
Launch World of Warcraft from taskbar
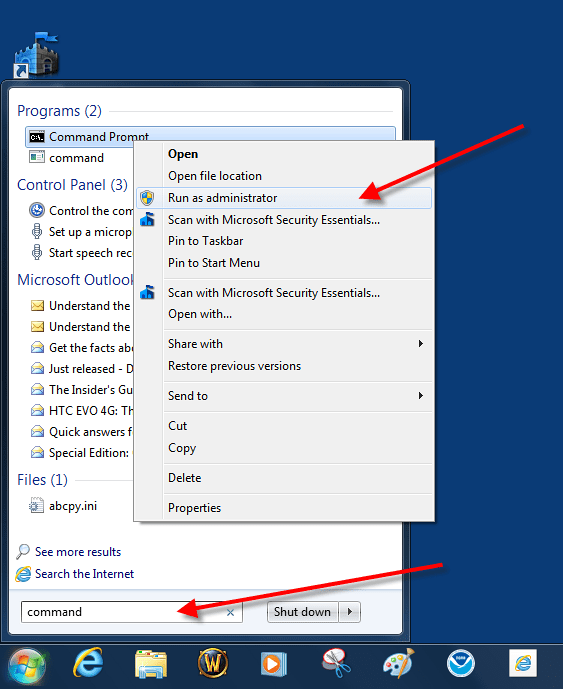click(x=213, y=663)
